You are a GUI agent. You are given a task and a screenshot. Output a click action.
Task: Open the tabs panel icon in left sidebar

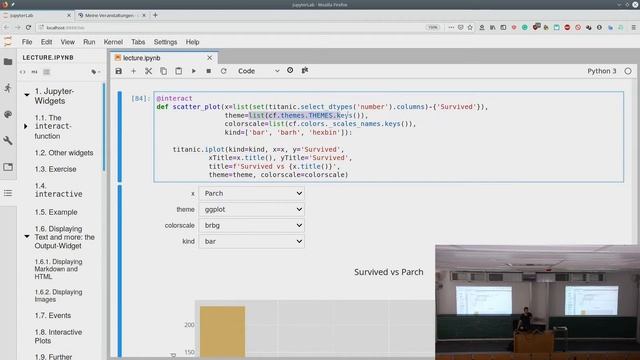(x=8, y=167)
